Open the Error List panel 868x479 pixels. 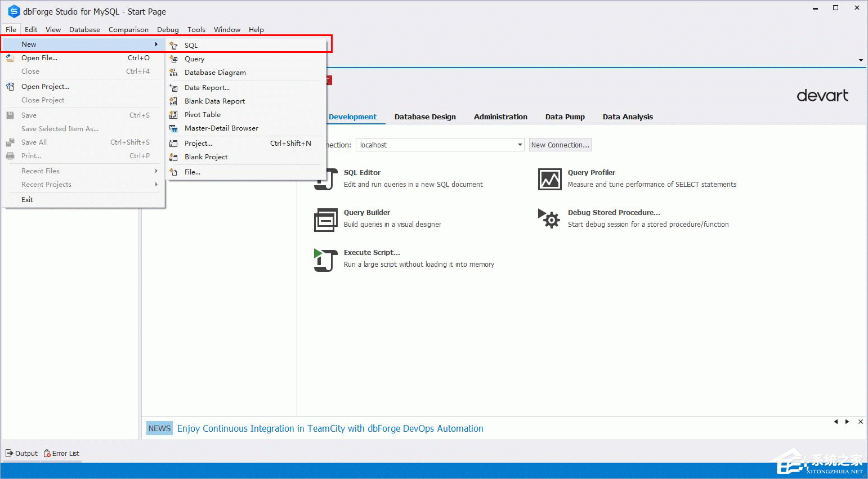62,454
